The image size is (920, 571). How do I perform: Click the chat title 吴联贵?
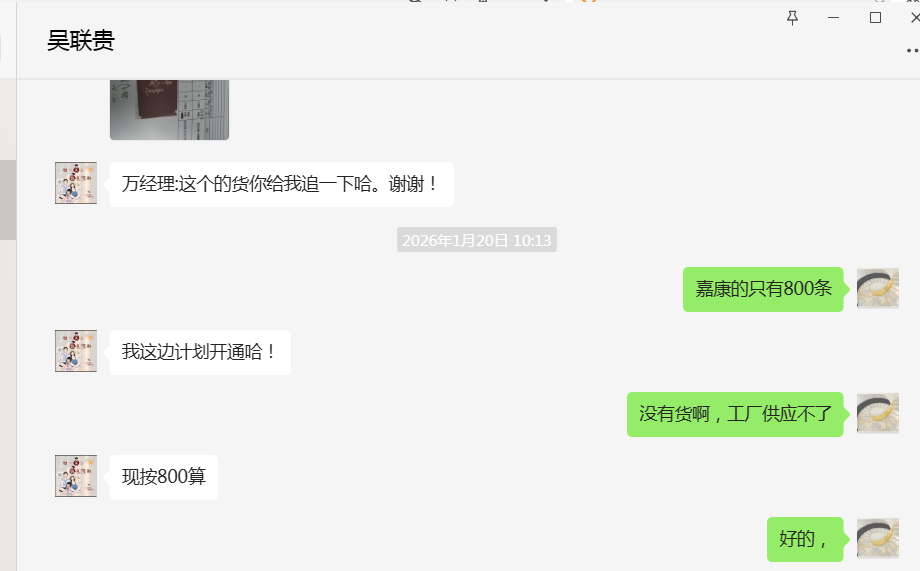[x=81, y=41]
